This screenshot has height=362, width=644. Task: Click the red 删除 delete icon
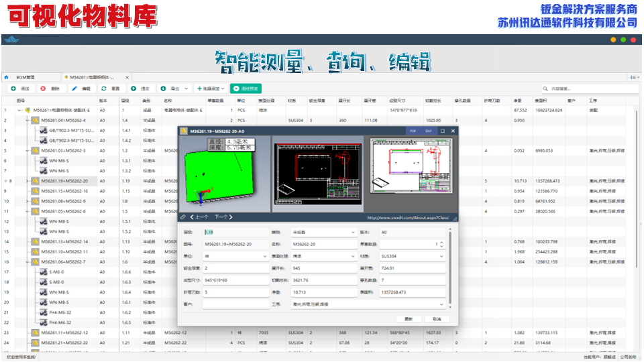tap(44, 88)
